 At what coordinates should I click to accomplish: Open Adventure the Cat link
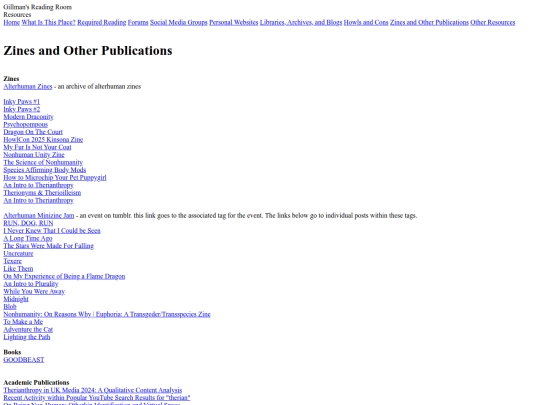pyautogui.click(x=28, y=329)
